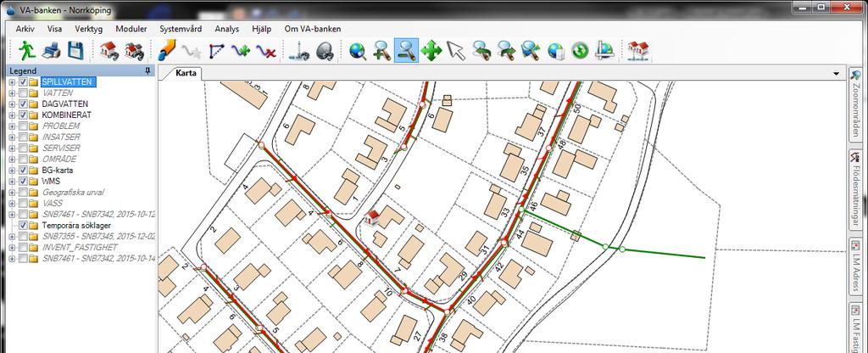Click the globe with document icon
This screenshot has height=353, width=868.
tap(555, 52)
